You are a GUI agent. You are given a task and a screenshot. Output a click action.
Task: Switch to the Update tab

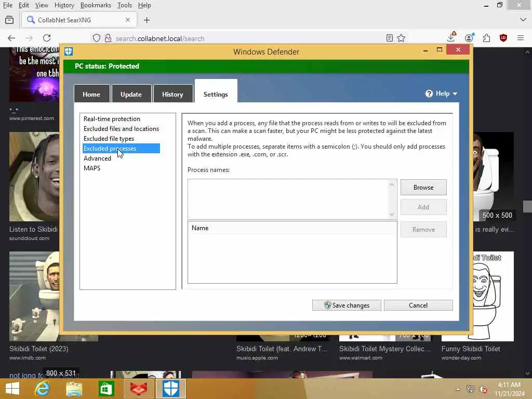pos(131,94)
